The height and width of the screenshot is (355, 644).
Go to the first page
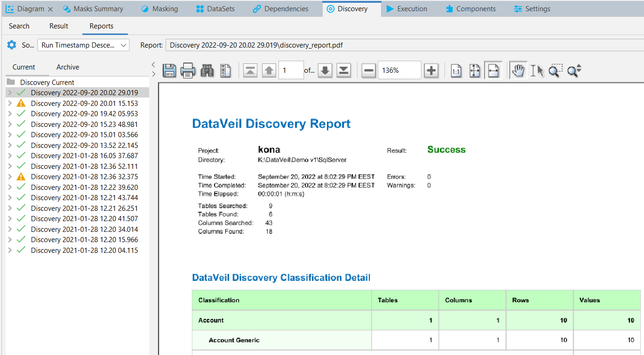[x=250, y=70]
